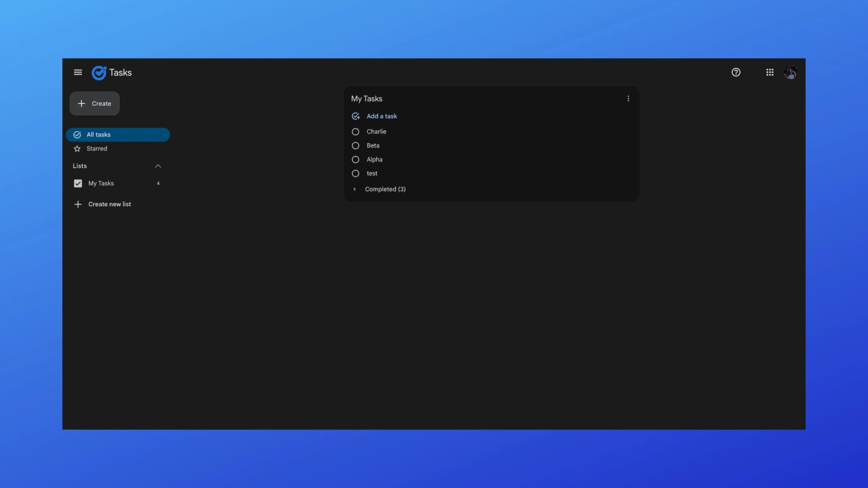Click the All tasks checkmark icon

tap(77, 135)
